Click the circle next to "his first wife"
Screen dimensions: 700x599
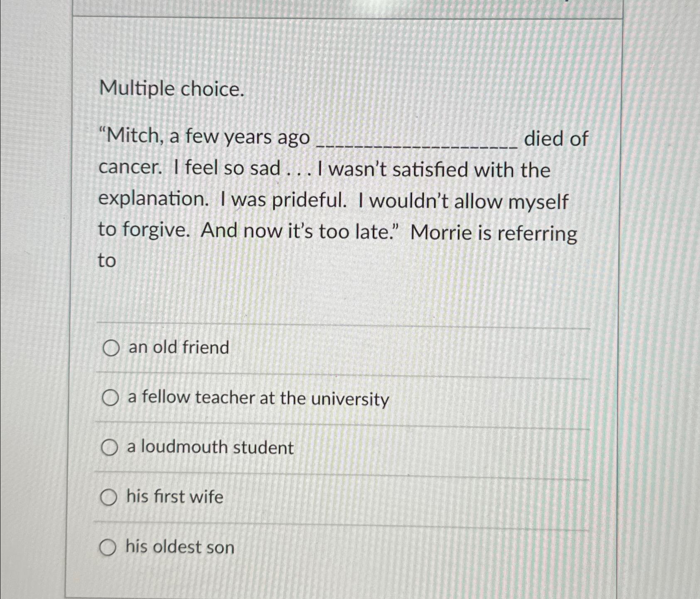point(110,497)
